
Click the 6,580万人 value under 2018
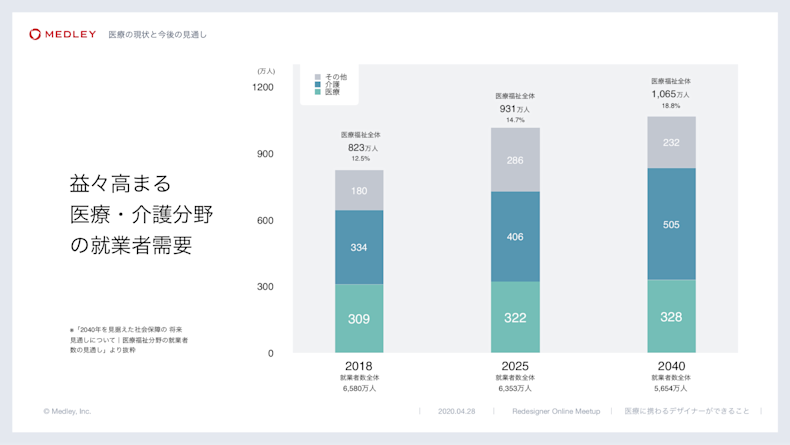tap(359, 389)
